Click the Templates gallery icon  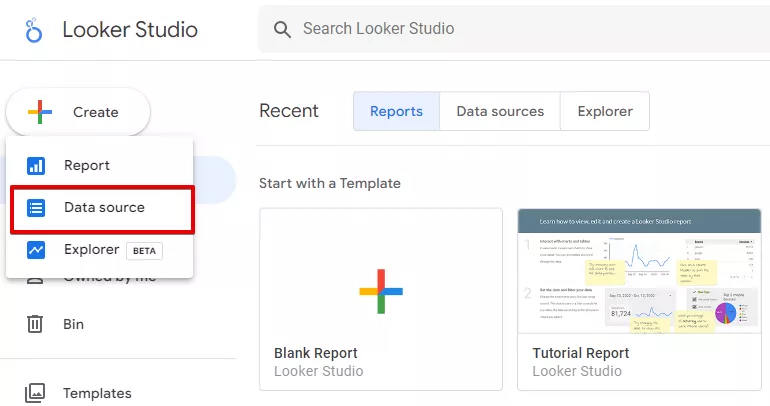pyautogui.click(x=35, y=393)
